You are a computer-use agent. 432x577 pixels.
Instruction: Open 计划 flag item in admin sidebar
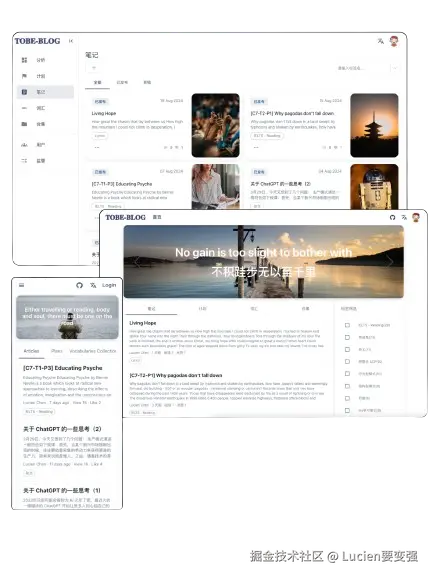45,76
